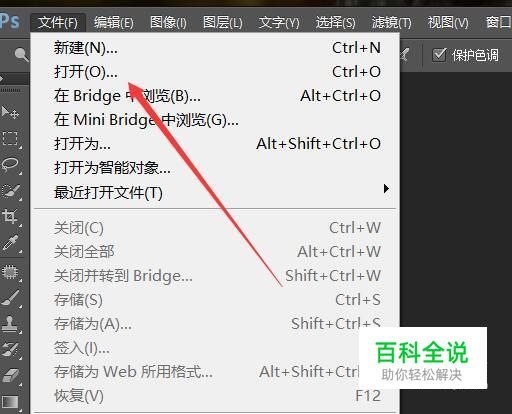Select the Eraser tool
The image size is (512, 414).
(10, 376)
